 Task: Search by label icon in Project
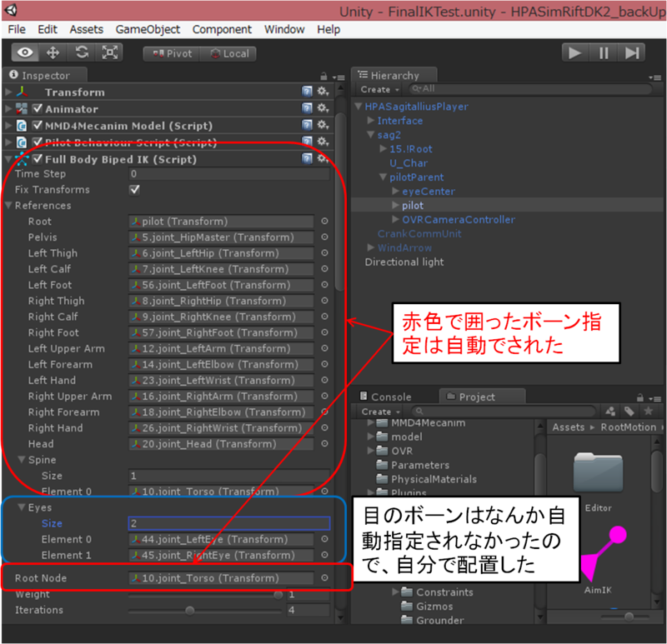629,411
